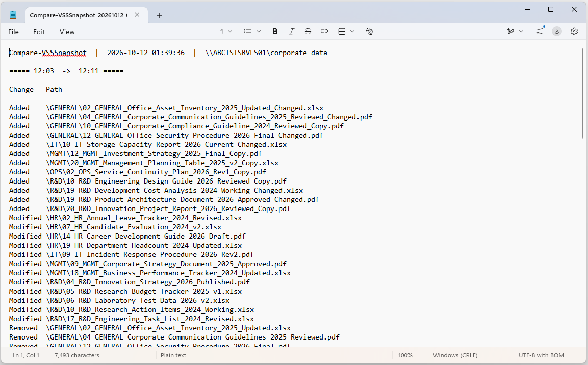This screenshot has height=365, width=588.
Task: Clear formatting
Action: coord(369,31)
